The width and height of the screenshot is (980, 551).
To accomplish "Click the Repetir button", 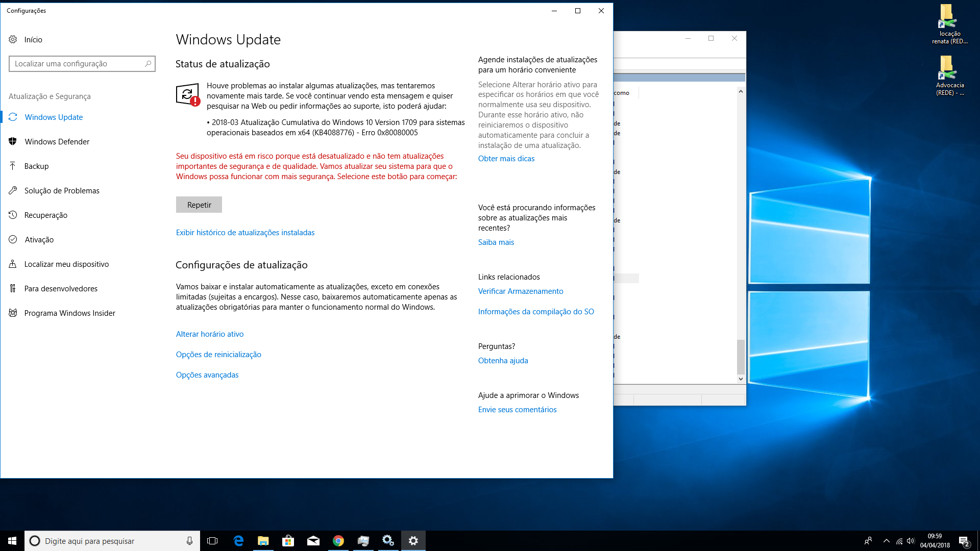I will (x=199, y=205).
